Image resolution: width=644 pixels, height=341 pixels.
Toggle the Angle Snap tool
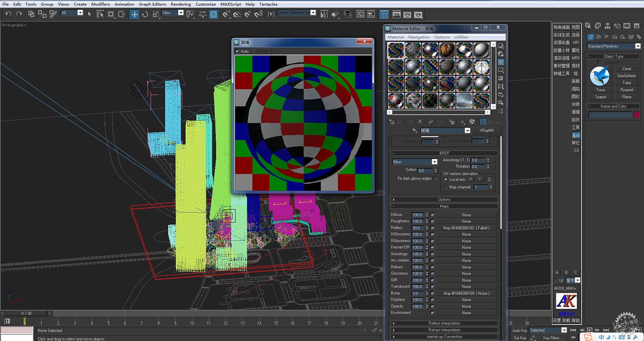237,14
